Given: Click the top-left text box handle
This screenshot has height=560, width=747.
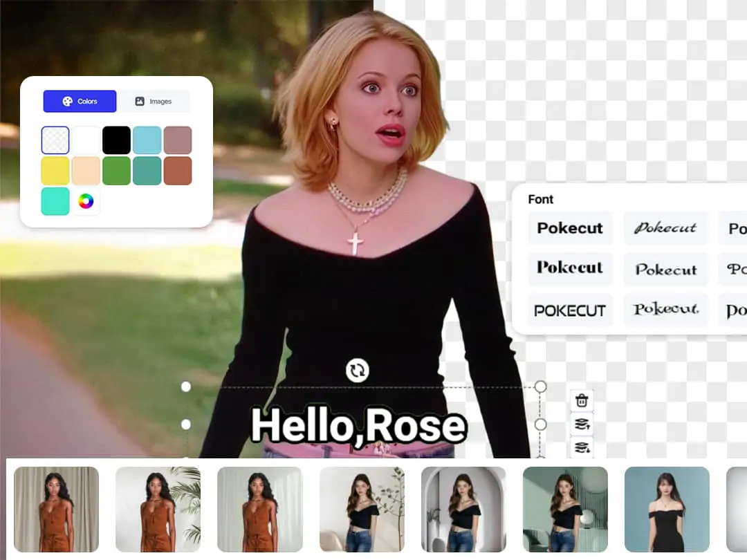Looking at the screenshot, I should coord(186,386).
